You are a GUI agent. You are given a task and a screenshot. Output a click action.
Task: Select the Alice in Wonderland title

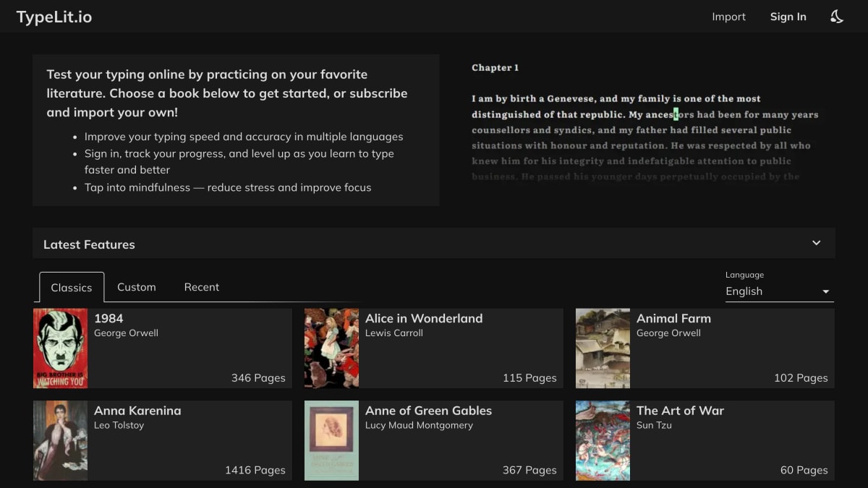[424, 318]
